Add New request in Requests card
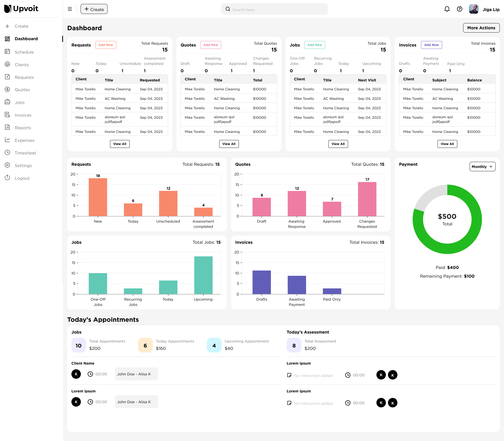This screenshot has width=504, height=441. click(x=106, y=45)
